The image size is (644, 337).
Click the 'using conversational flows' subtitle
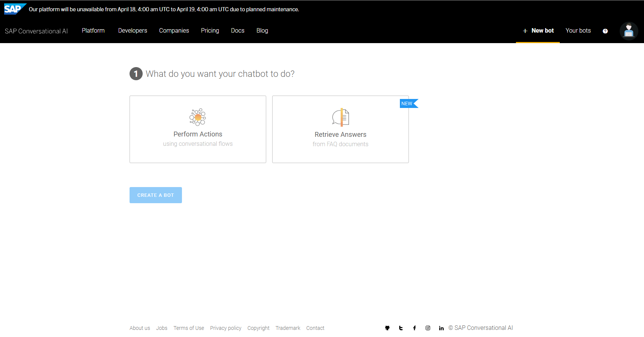198,144
